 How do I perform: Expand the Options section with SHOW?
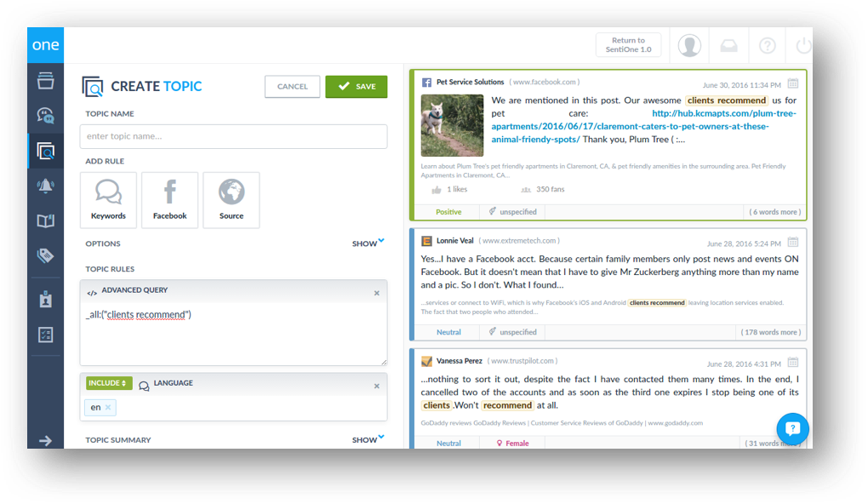point(368,243)
